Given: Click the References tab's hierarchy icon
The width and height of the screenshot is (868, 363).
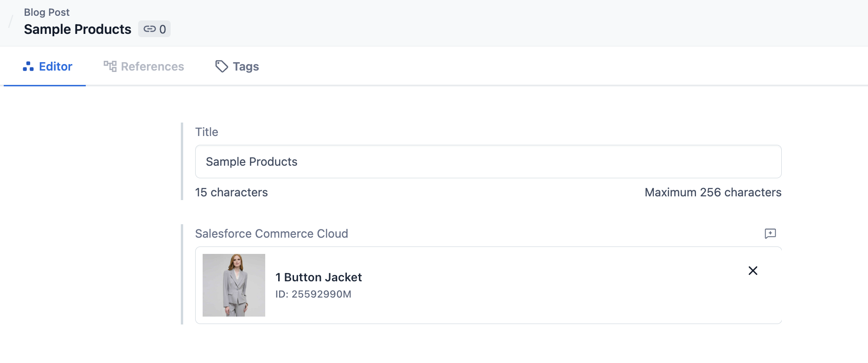Looking at the screenshot, I should point(110,66).
